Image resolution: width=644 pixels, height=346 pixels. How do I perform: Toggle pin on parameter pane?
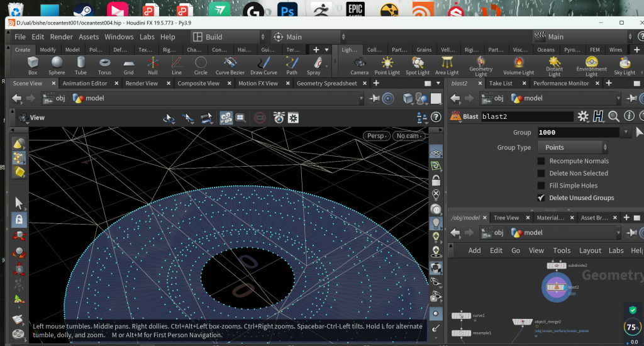click(x=631, y=98)
